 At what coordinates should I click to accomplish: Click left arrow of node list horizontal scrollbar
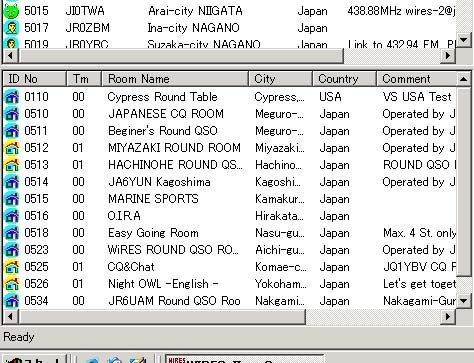tap(10, 56)
